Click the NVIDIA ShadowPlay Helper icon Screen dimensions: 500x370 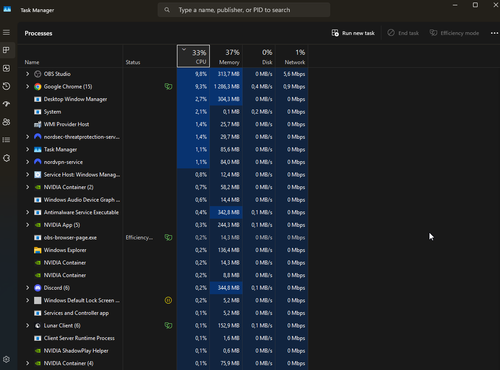click(38, 351)
